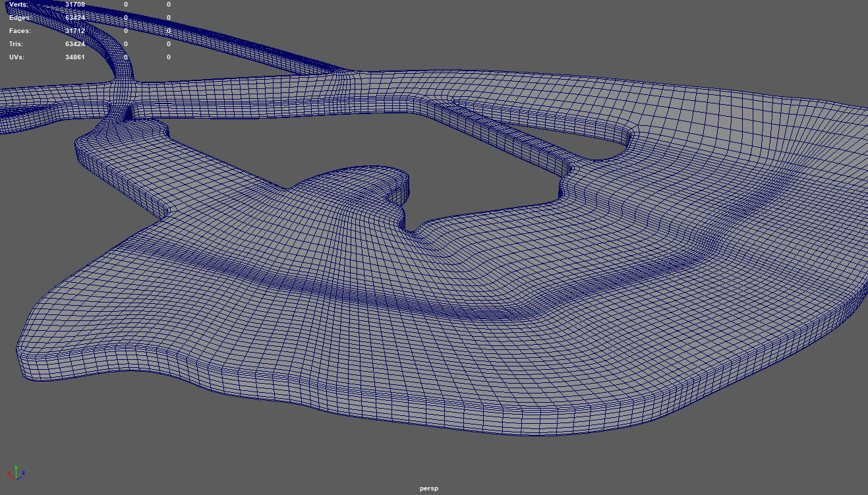Click the Faces label in the HUD
868x495 pixels.
click(x=20, y=31)
